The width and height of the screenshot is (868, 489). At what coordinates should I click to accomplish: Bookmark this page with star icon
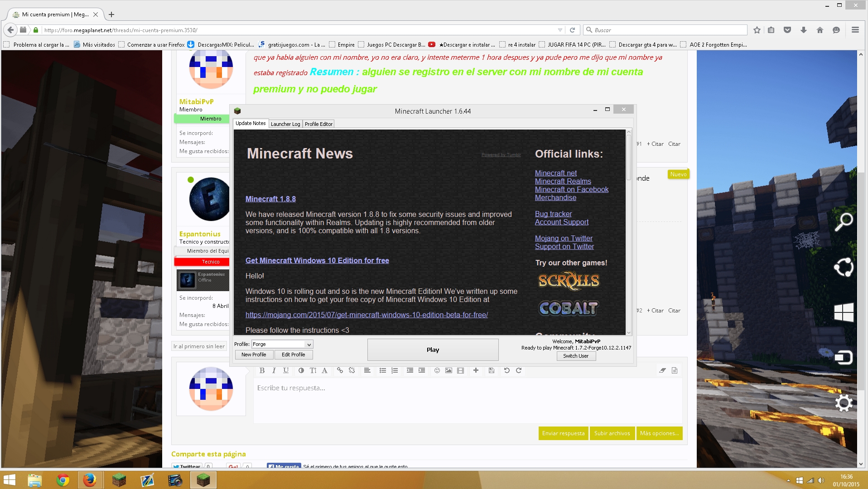click(757, 30)
